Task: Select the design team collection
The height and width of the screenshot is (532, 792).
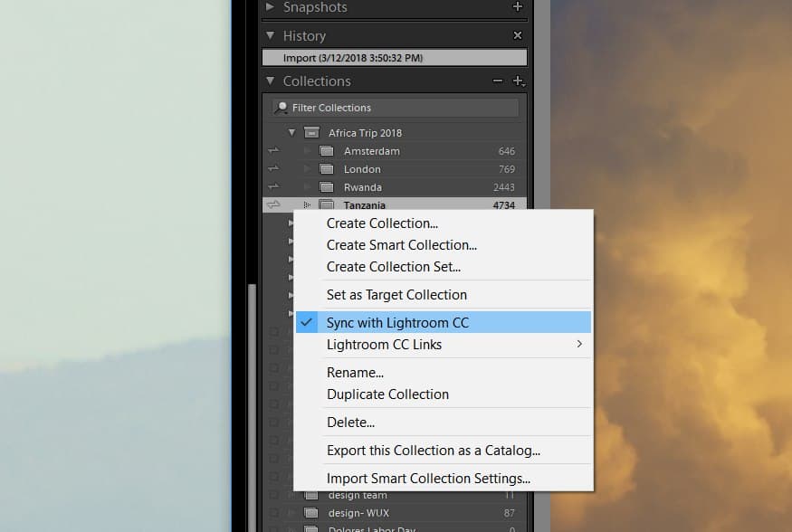Action: 395,496
